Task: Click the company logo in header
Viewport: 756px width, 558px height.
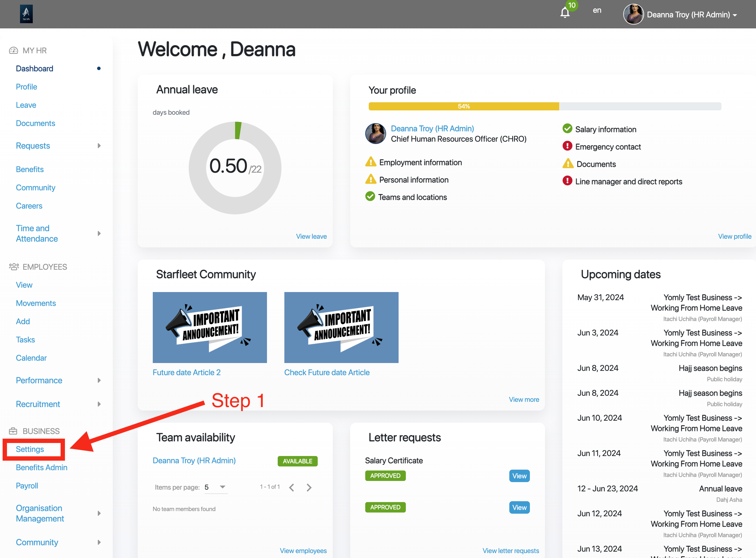Action: pyautogui.click(x=26, y=14)
